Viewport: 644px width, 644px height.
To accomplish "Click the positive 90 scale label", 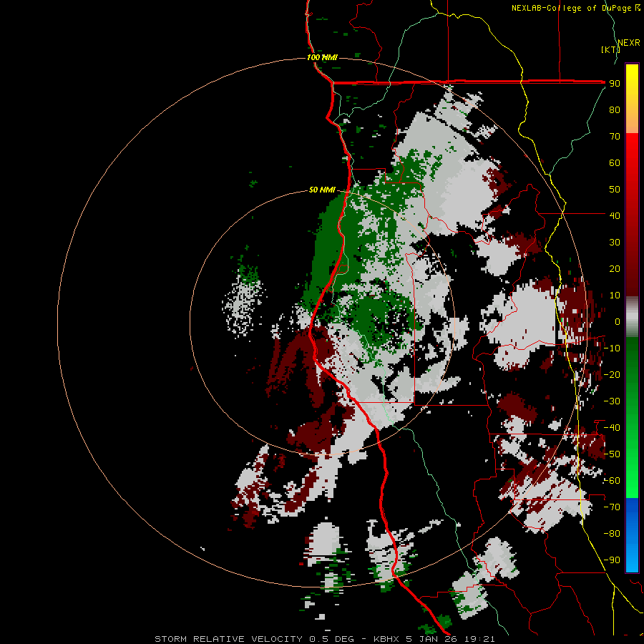I will tap(615, 84).
